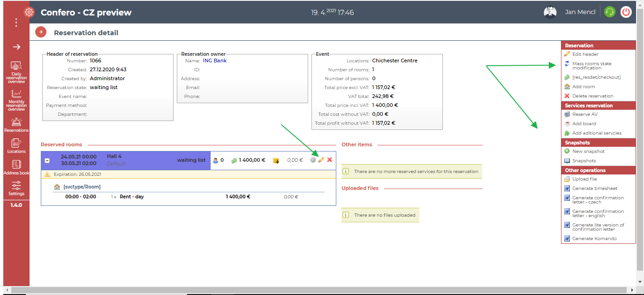
Task: Click the gold coins cost icon
Action: click(x=276, y=160)
